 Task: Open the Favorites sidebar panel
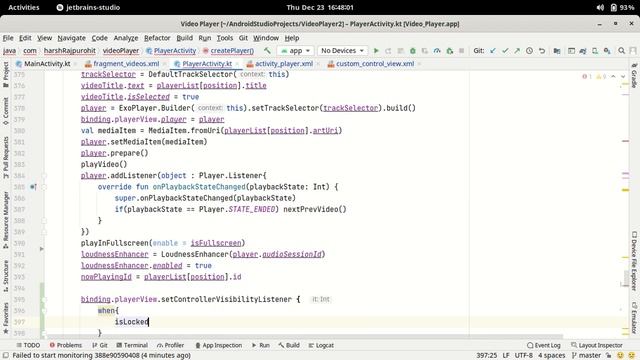(6, 318)
